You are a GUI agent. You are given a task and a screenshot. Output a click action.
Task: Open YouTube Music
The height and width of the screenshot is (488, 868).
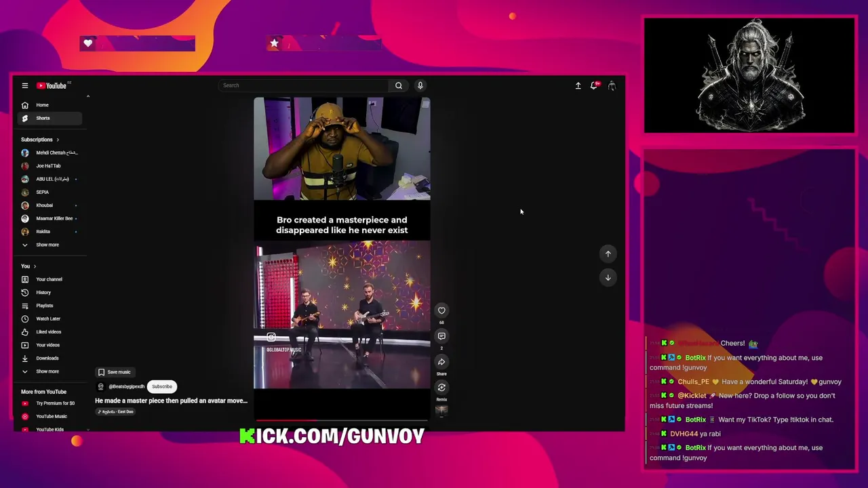point(51,416)
